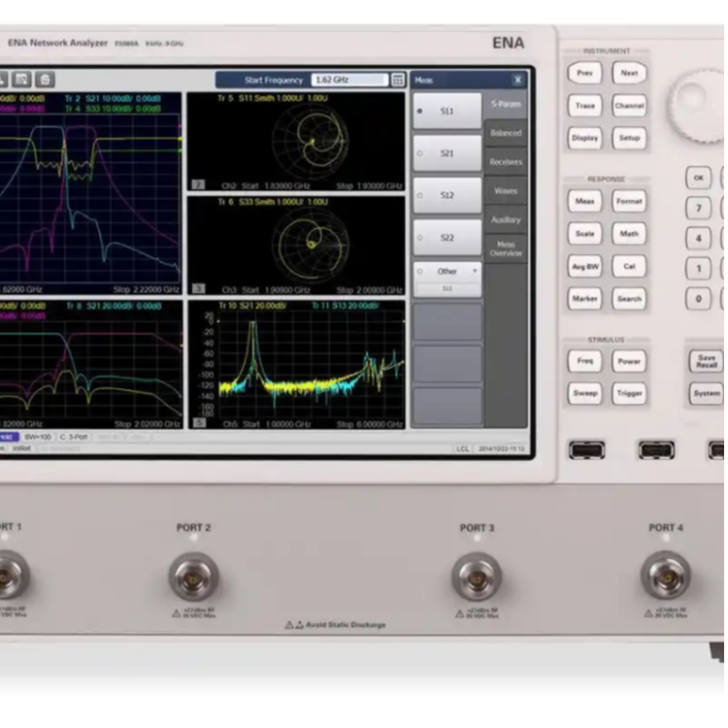728x728 pixels.
Task: Push the Next hardkey
Action: (629, 73)
